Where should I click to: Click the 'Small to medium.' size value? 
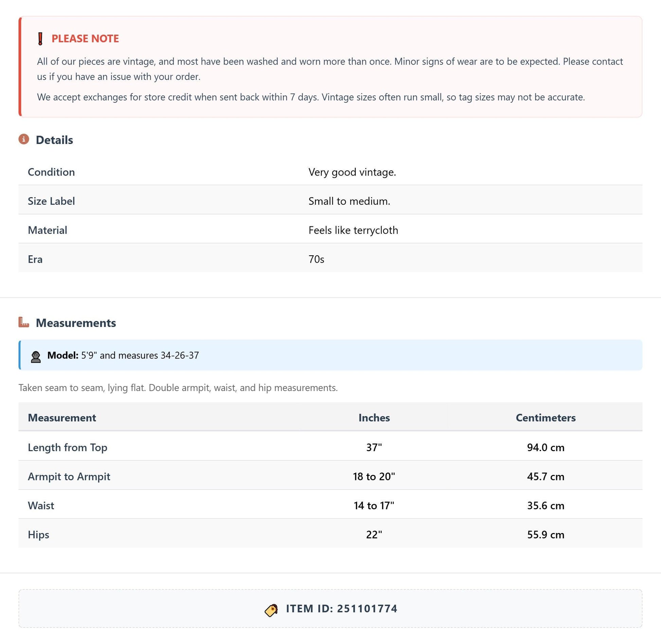pos(349,201)
